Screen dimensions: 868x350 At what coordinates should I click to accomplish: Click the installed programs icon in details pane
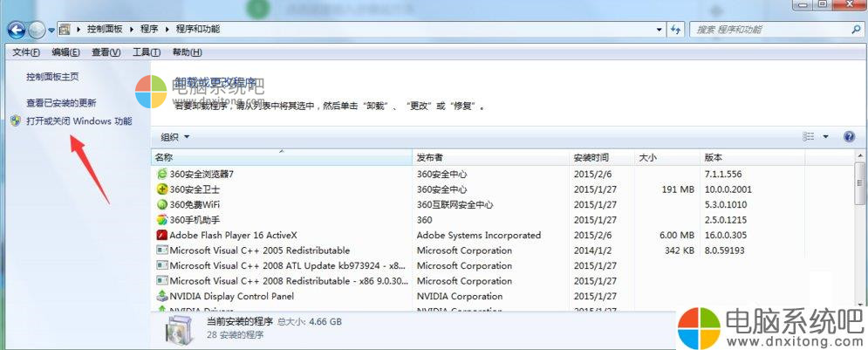(x=180, y=330)
